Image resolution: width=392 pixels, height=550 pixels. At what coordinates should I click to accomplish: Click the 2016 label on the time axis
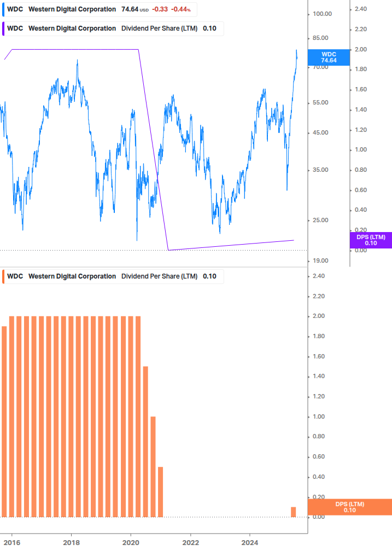pyautogui.click(x=12, y=543)
